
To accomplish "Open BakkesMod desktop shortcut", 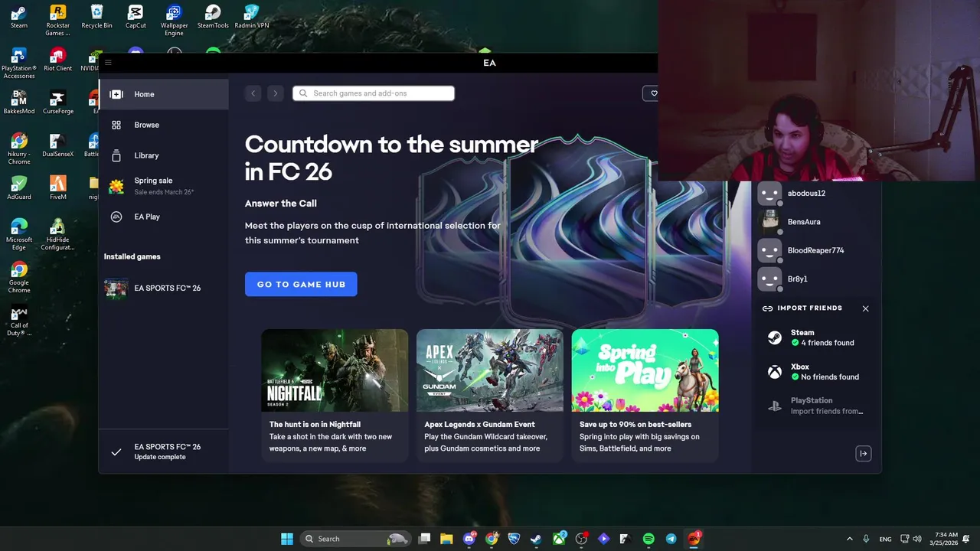I will [x=19, y=102].
